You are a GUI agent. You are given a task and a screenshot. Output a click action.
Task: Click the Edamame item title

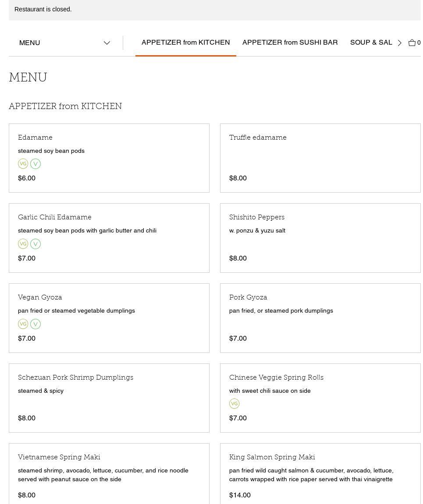[x=35, y=137]
